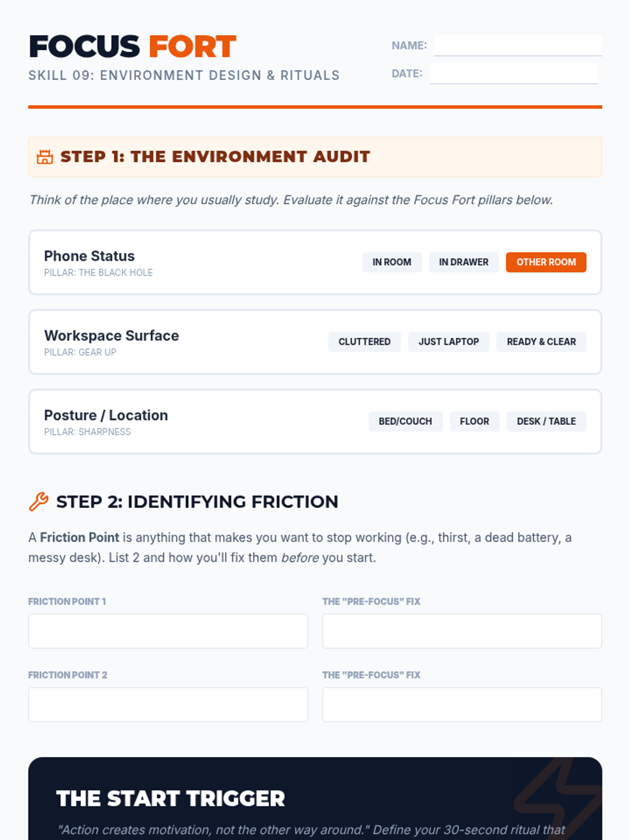
Task: Click the Name input field
Action: (x=518, y=45)
